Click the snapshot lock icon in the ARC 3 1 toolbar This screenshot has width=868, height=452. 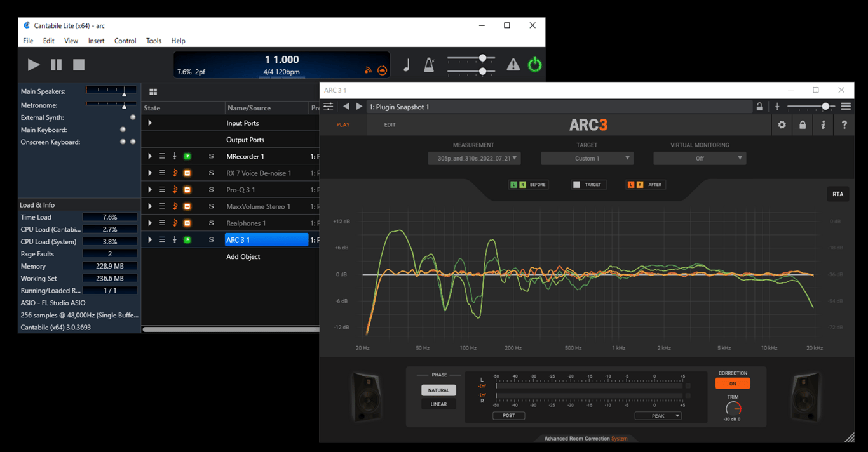tap(759, 107)
